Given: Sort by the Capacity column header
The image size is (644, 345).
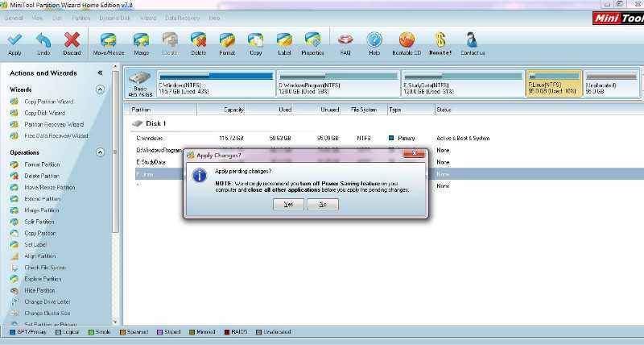Looking at the screenshot, I should 233,110.
